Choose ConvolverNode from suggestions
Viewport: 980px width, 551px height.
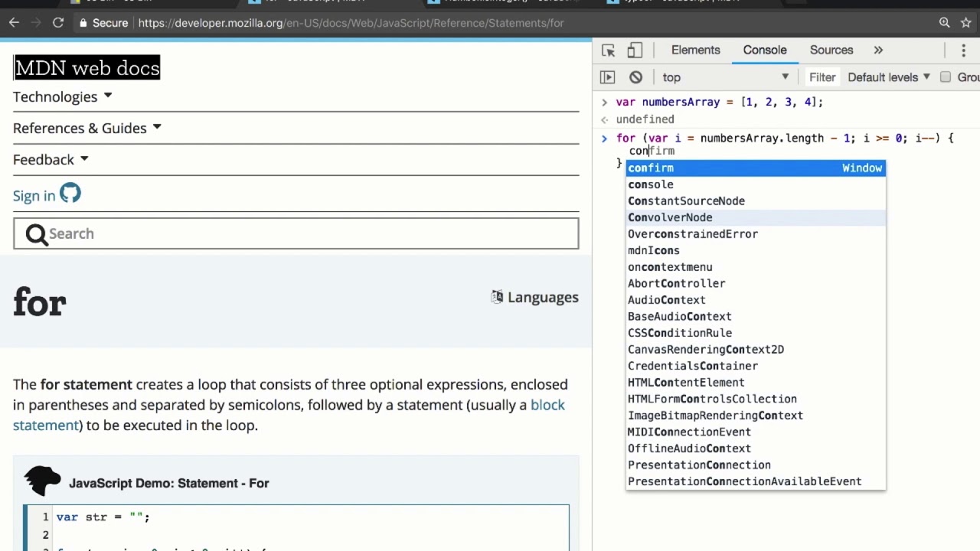756,217
